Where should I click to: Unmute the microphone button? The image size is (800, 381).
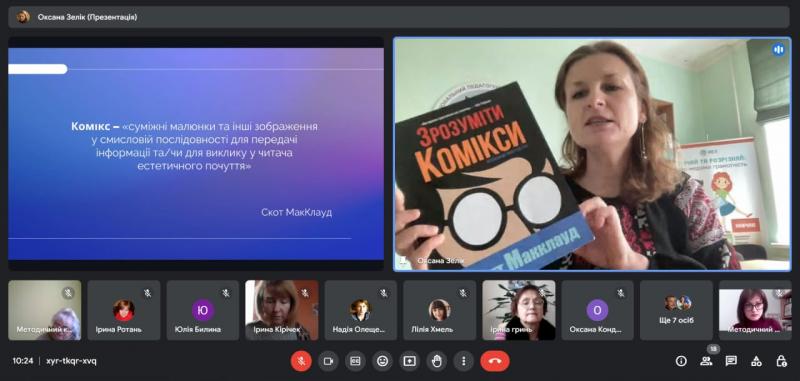click(301, 361)
